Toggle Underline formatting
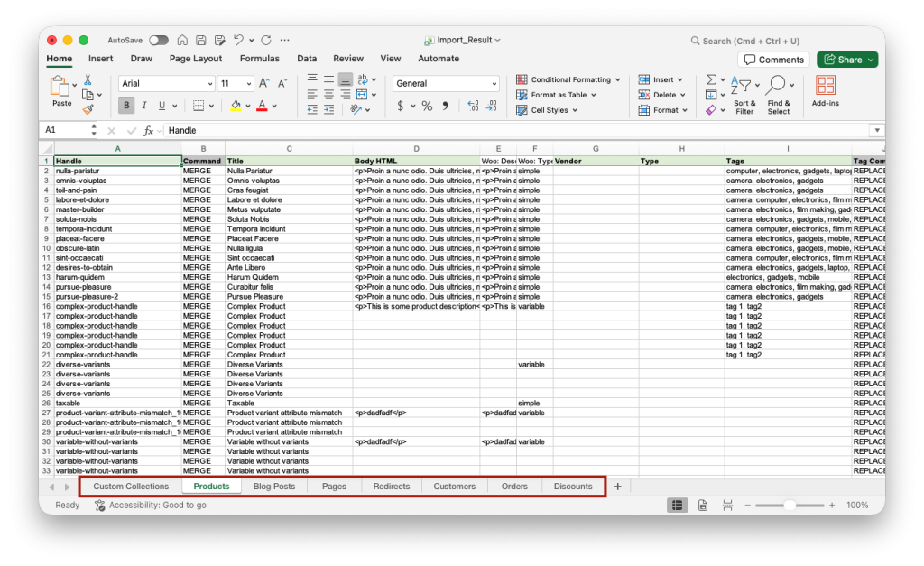The height and width of the screenshot is (566, 924). click(162, 106)
